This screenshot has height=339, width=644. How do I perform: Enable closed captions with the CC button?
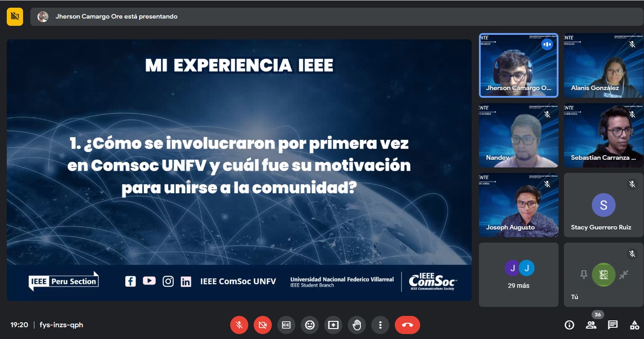click(x=286, y=325)
